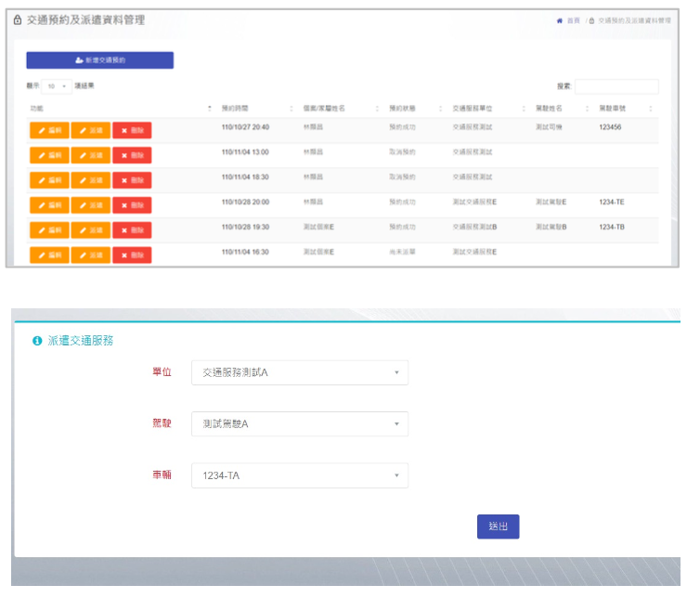
Task: Open the 顯示 10 results-per-page dropdown
Action: click(57, 86)
